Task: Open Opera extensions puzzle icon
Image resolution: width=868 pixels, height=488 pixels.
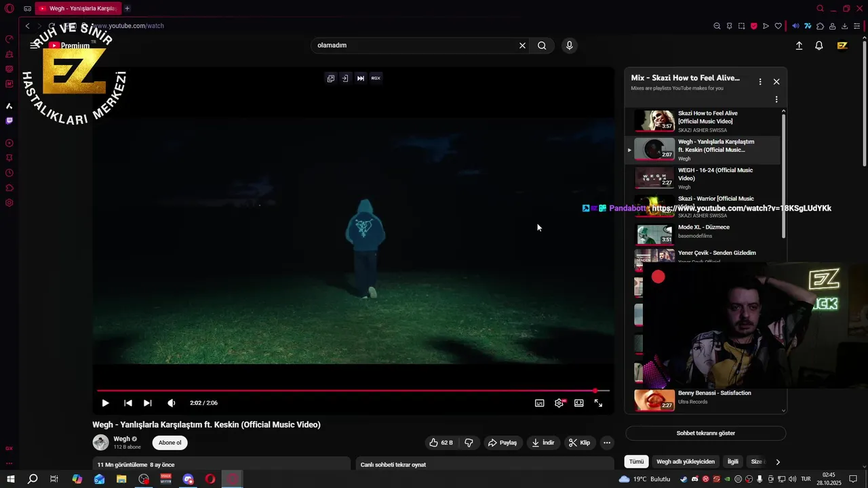Action: [x=820, y=26]
